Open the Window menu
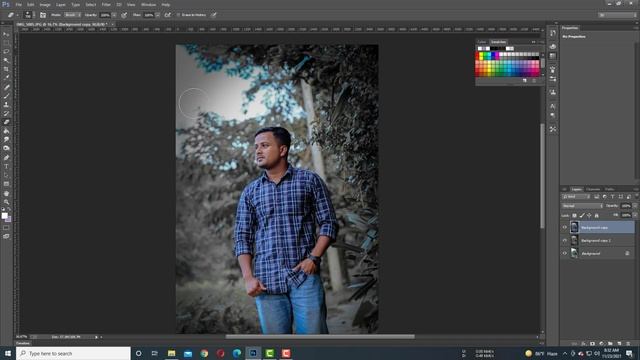Screen dimensions: 640x360 pyautogui.click(x=148, y=4)
